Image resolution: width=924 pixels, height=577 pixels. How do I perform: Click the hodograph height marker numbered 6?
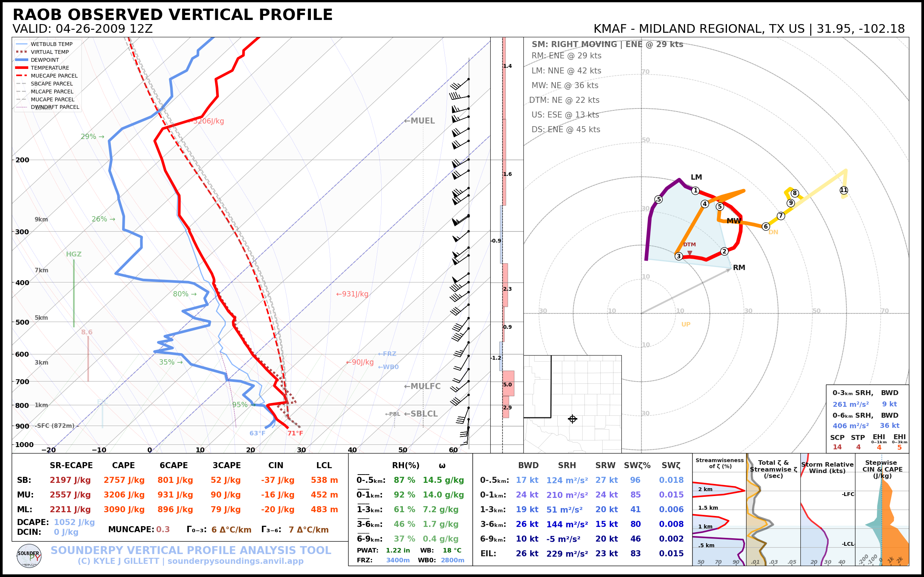click(x=766, y=226)
